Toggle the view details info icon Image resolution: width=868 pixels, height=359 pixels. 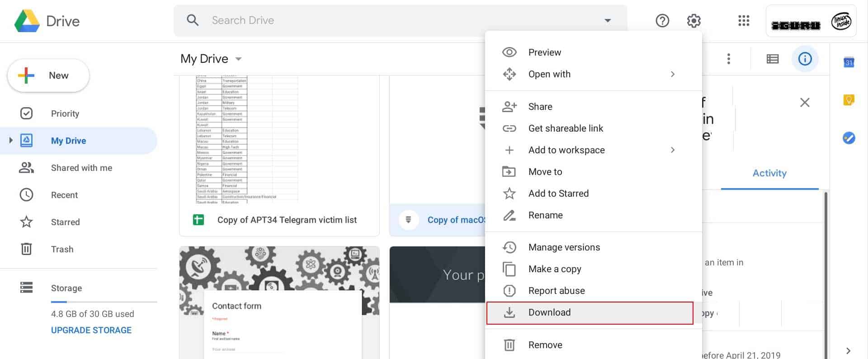[805, 59]
